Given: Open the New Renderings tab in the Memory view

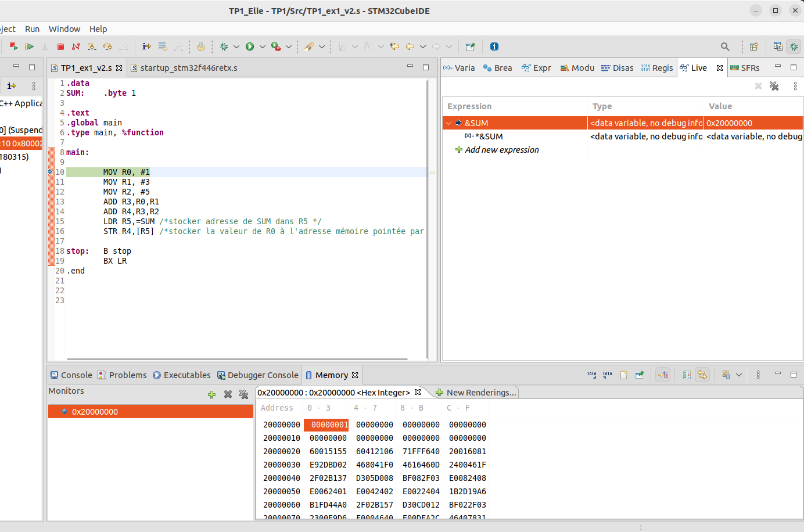Looking at the screenshot, I should (480, 393).
